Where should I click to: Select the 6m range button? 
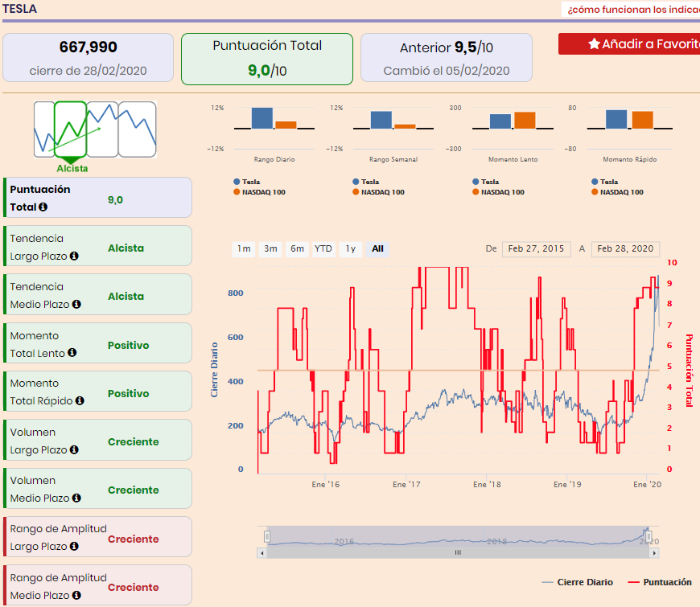tap(298, 249)
